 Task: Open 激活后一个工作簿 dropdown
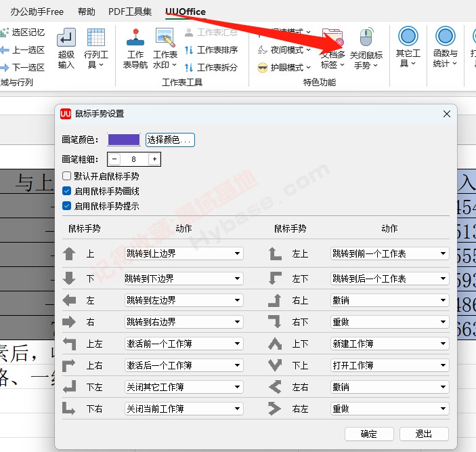pos(183,365)
